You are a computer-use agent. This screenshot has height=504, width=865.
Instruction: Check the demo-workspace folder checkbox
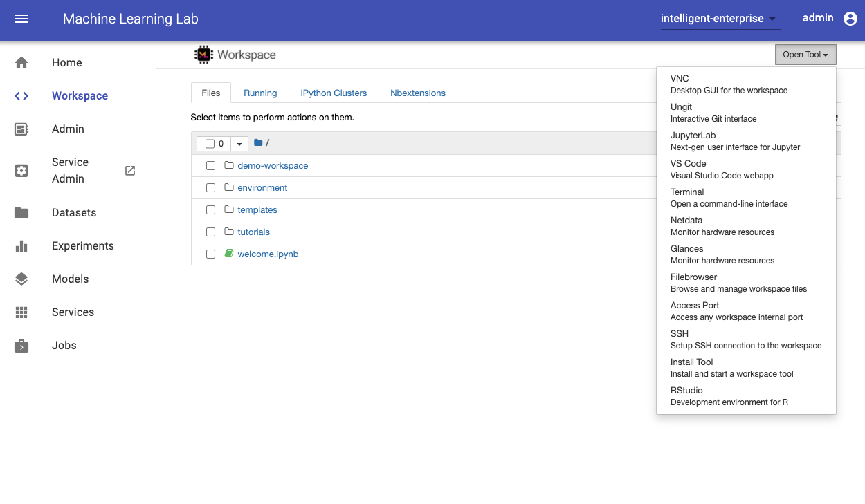[x=211, y=166]
